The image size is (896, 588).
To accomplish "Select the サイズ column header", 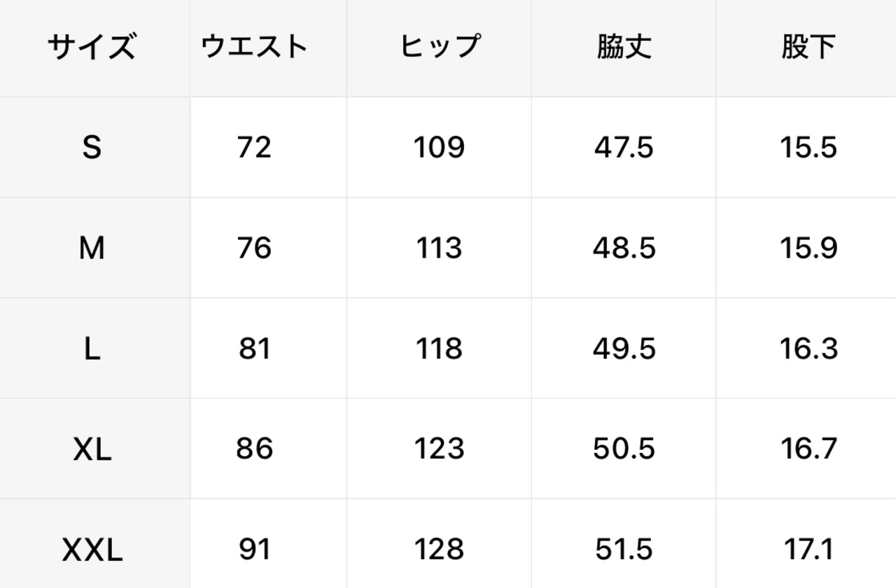I will (x=92, y=47).
